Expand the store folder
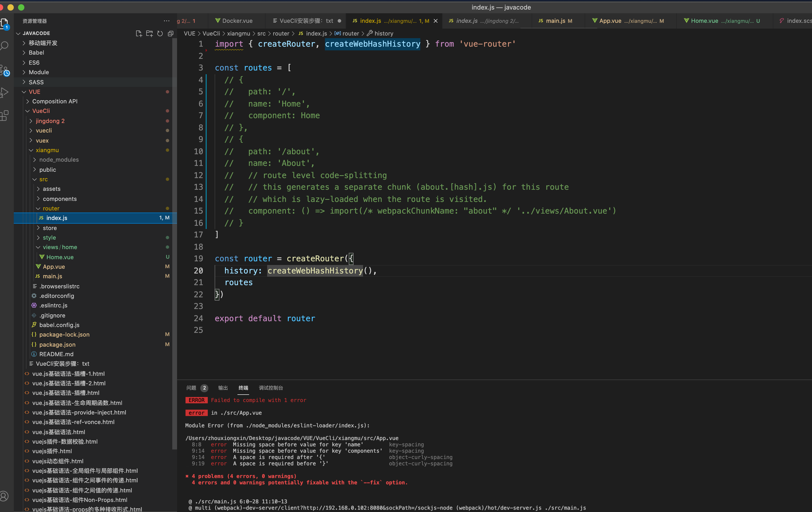This screenshot has width=812, height=512. click(x=38, y=228)
